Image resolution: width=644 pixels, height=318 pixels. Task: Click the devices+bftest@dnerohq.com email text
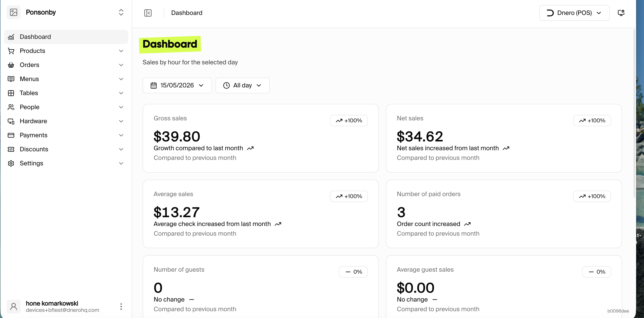click(x=63, y=310)
